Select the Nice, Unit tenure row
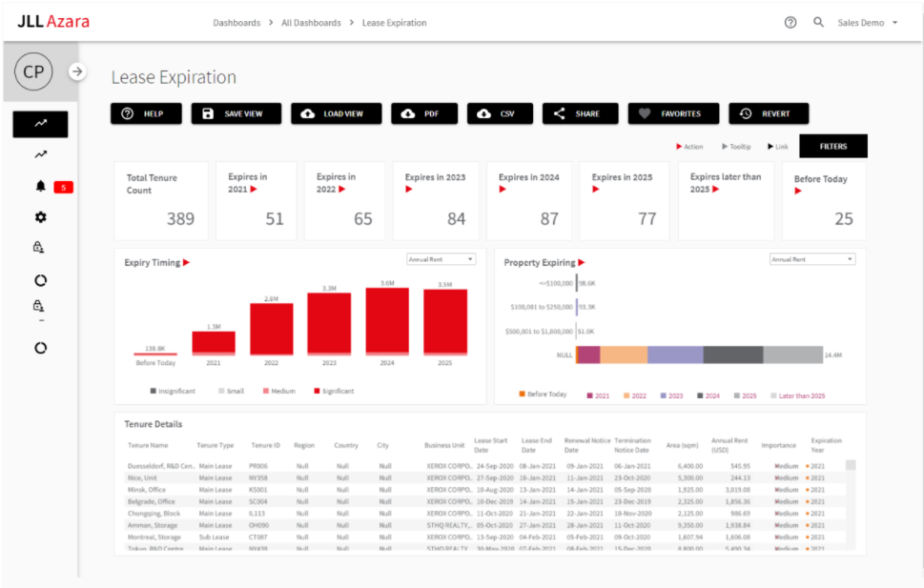Image resolution: width=924 pixels, height=588 pixels. tap(486, 477)
